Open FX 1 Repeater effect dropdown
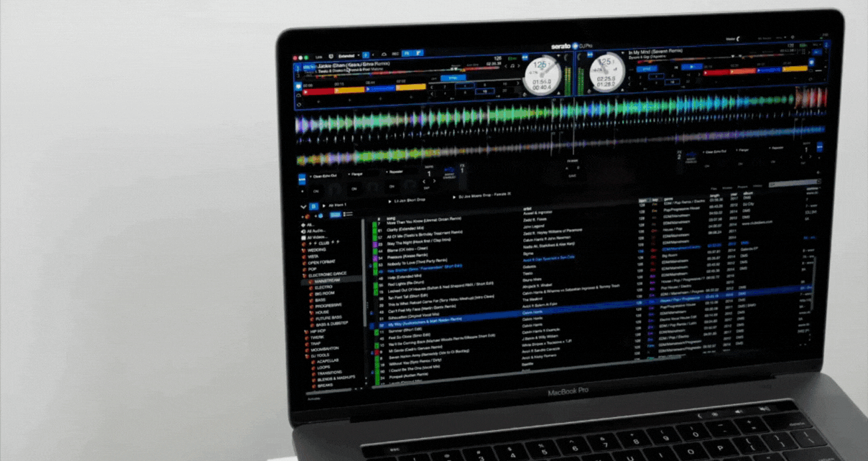Viewport: 868px width, 461px height. click(394, 172)
